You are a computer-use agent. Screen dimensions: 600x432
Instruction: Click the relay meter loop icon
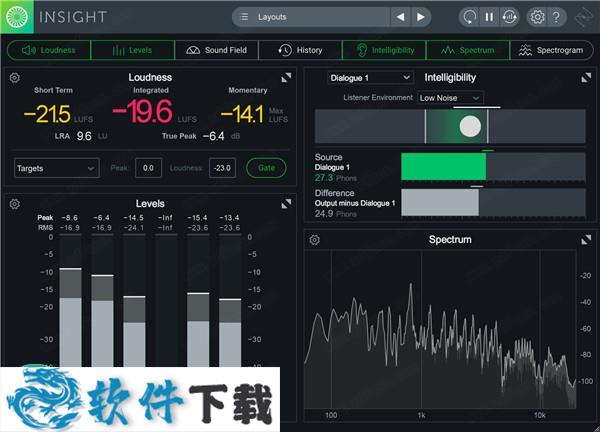[510, 17]
